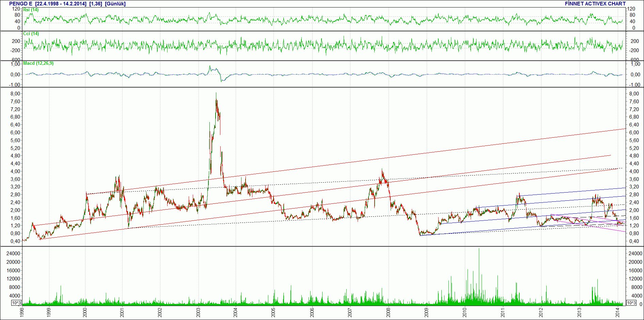Click the tallest volume spike in 2010
Image resolution: width=644 pixels, height=320 pixels.
click(479, 276)
